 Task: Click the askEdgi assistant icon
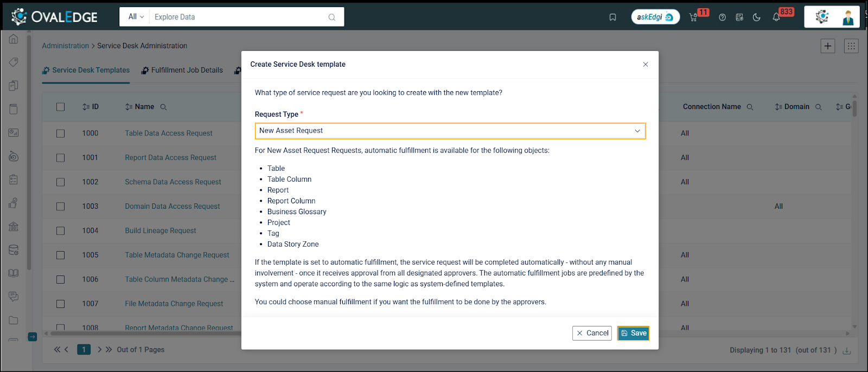655,17
